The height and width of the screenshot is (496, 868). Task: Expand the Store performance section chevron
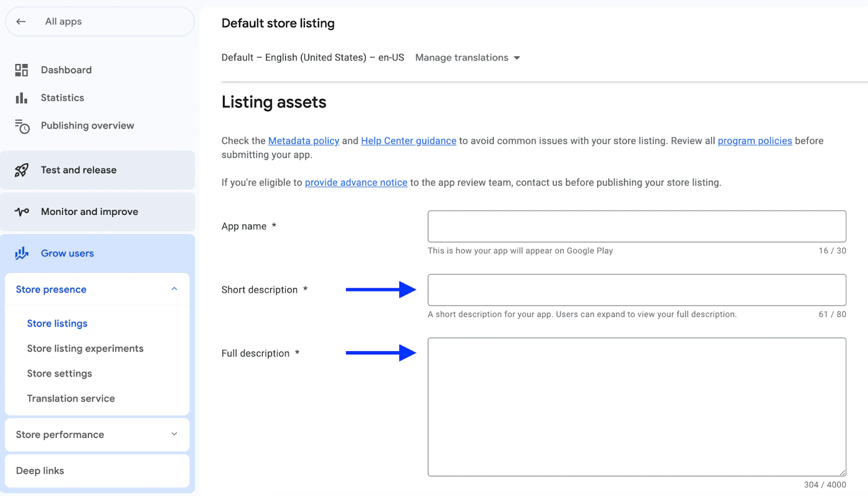[x=174, y=434]
